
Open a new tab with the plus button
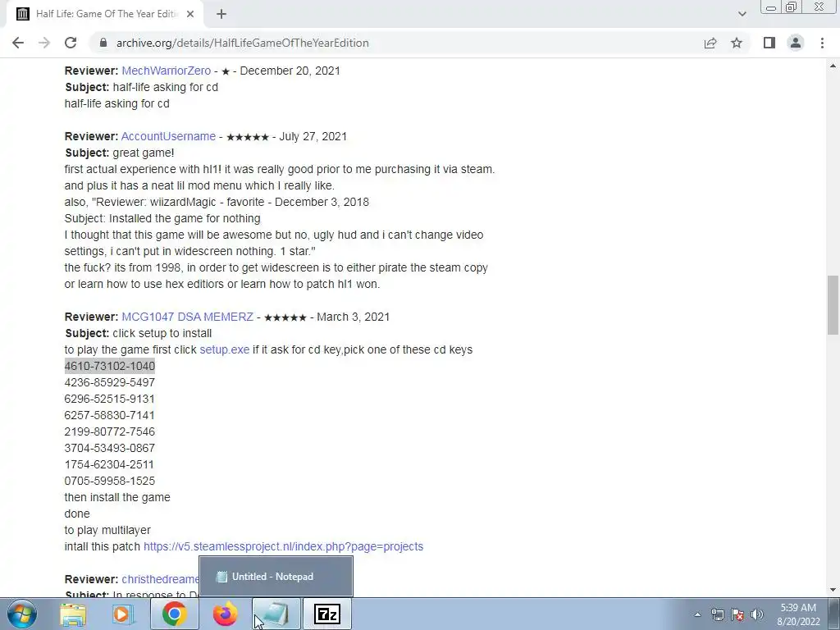click(x=221, y=14)
